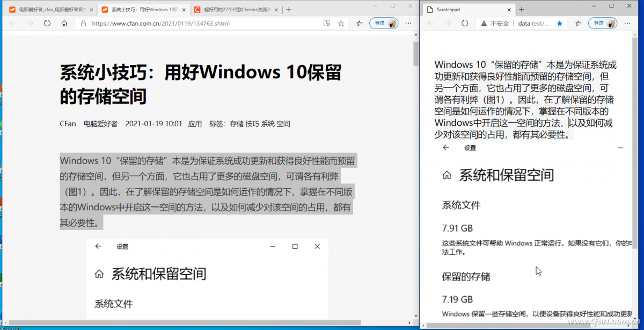Click 登录 profile button in left window
644x330 pixels.
(384, 24)
